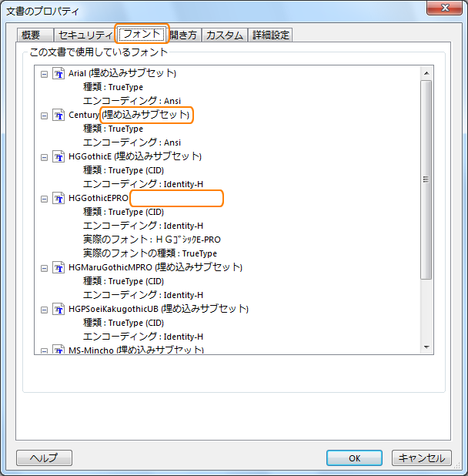
Task: Click the Arial font TrueType icon
Action: 58,73
